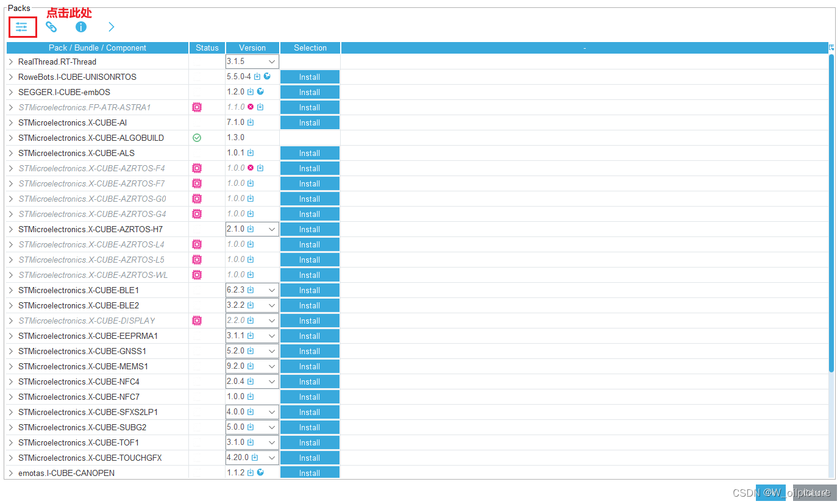Click the vertical scrollbar of packs list
840x504 pixels.
point(831,213)
